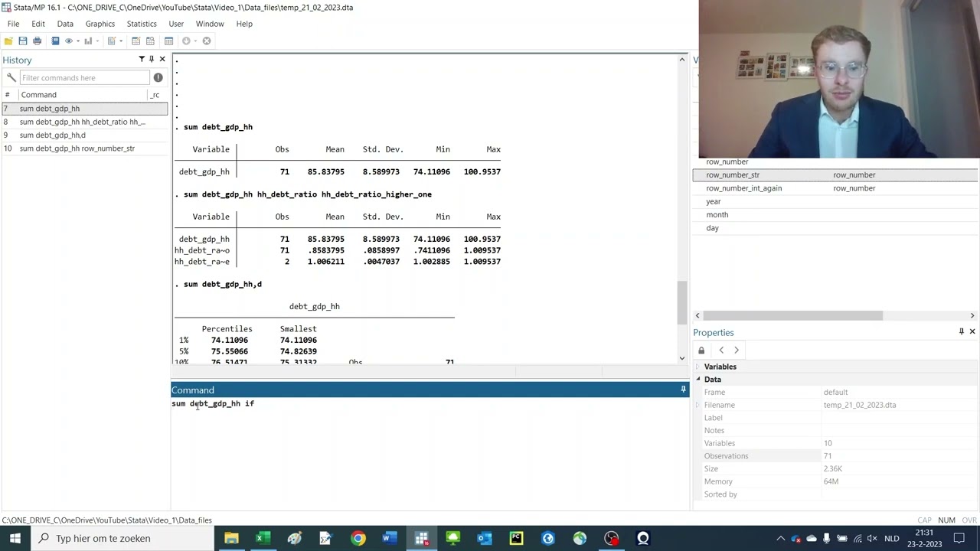Open the Help menu

tap(244, 24)
